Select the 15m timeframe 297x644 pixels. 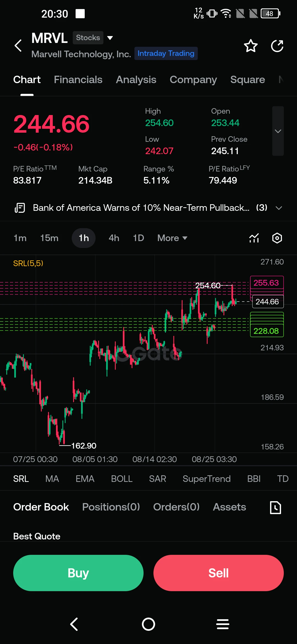(x=49, y=238)
